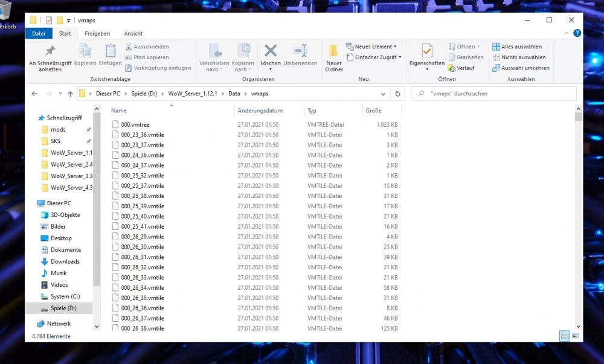
Task: Click 'Dieser PC' in the address breadcrumb
Action: pos(108,94)
